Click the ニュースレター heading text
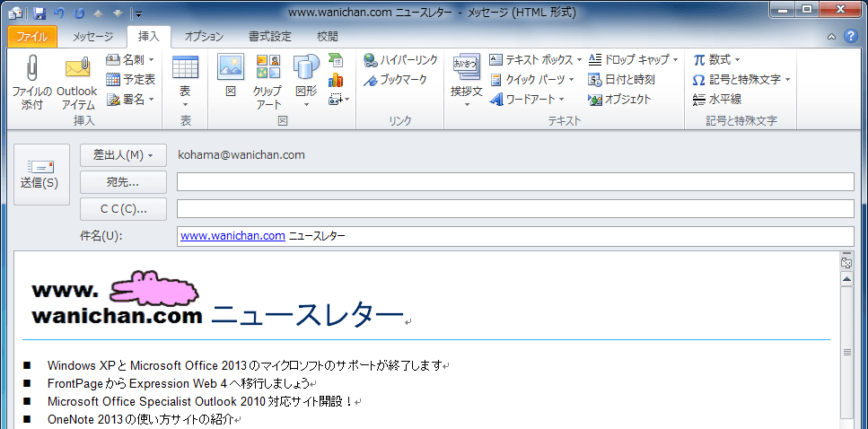Viewport: 868px width, 429px height. click(307, 316)
